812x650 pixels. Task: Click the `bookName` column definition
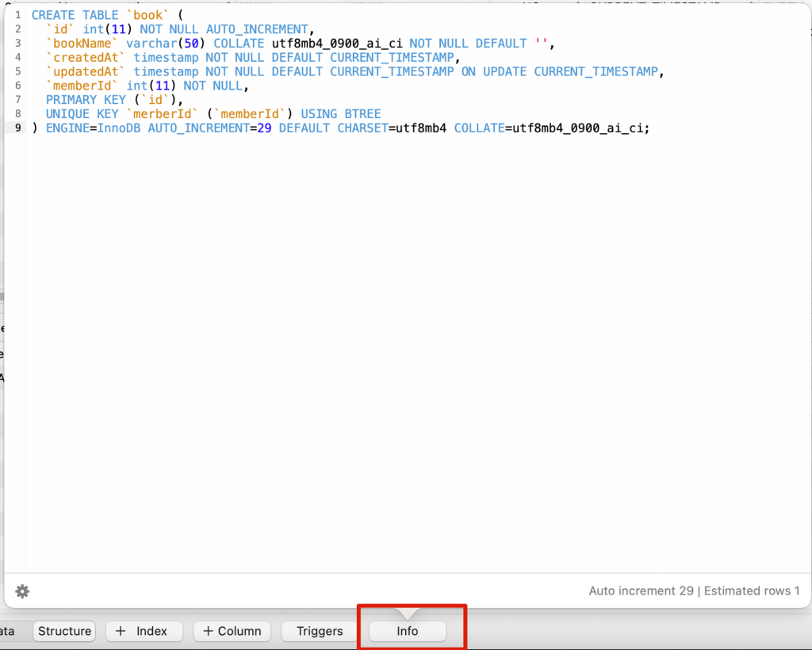coord(300,44)
